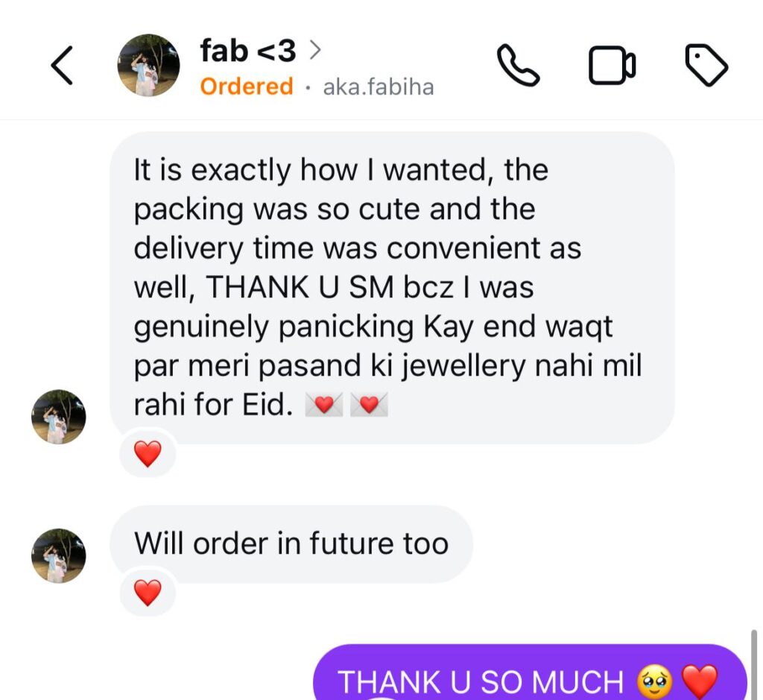Screen dimensions: 763x700
Task: Open the 'fab <3' contact name
Action: [x=247, y=51]
